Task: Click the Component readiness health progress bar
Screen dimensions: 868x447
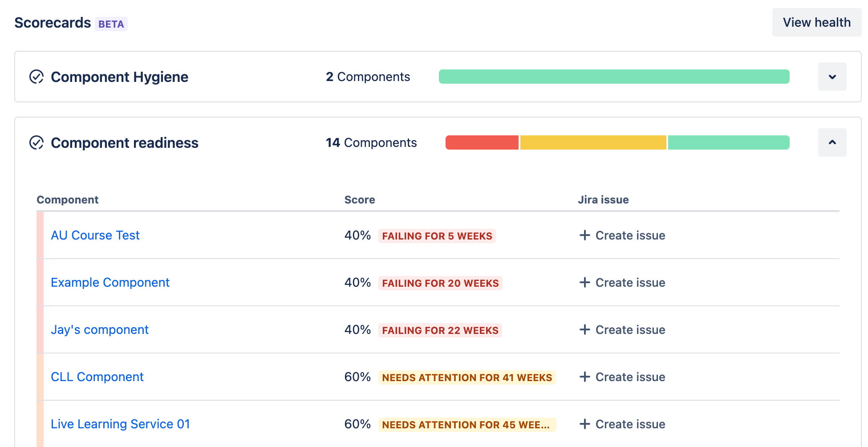Action: (618, 142)
